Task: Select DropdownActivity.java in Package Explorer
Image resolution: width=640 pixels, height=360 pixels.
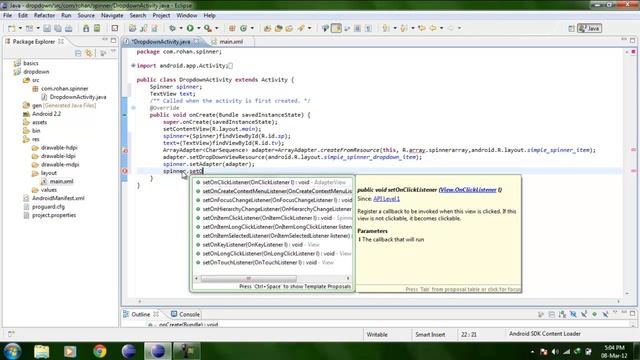Action: (78, 97)
